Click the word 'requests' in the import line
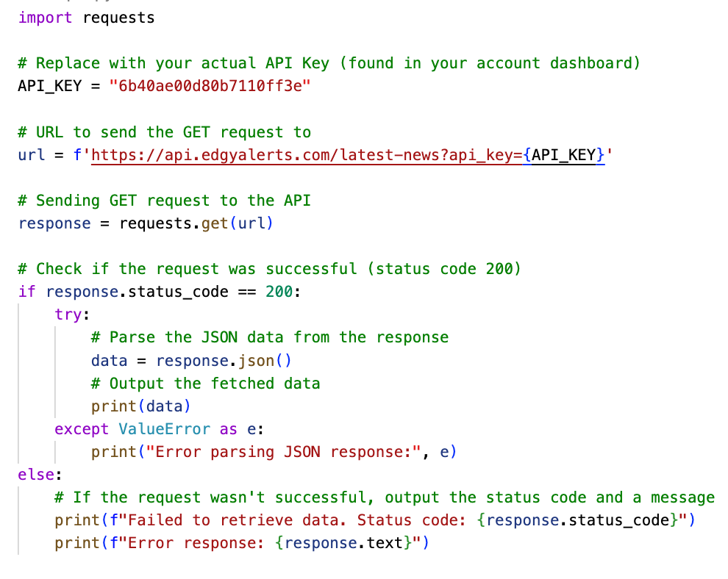 [x=118, y=18]
